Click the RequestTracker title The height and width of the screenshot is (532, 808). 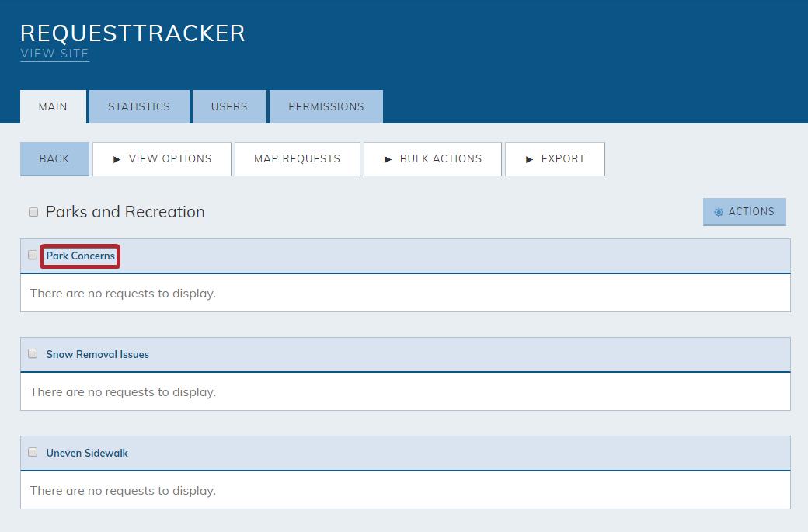tap(133, 33)
